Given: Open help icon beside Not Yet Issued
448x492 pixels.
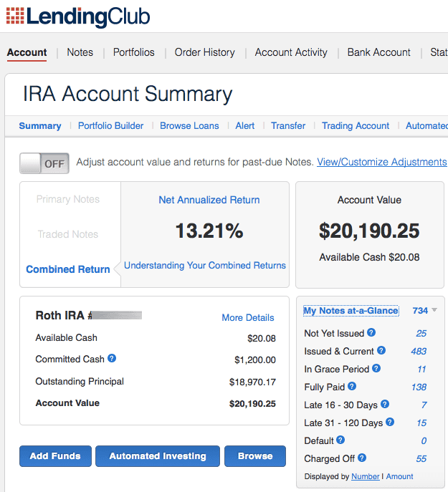Looking at the screenshot, I should click(x=371, y=332).
